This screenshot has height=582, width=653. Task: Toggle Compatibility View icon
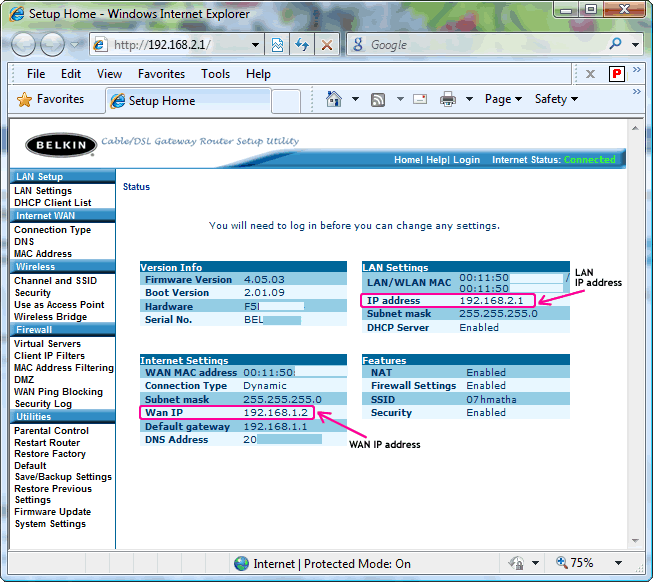(277, 45)
